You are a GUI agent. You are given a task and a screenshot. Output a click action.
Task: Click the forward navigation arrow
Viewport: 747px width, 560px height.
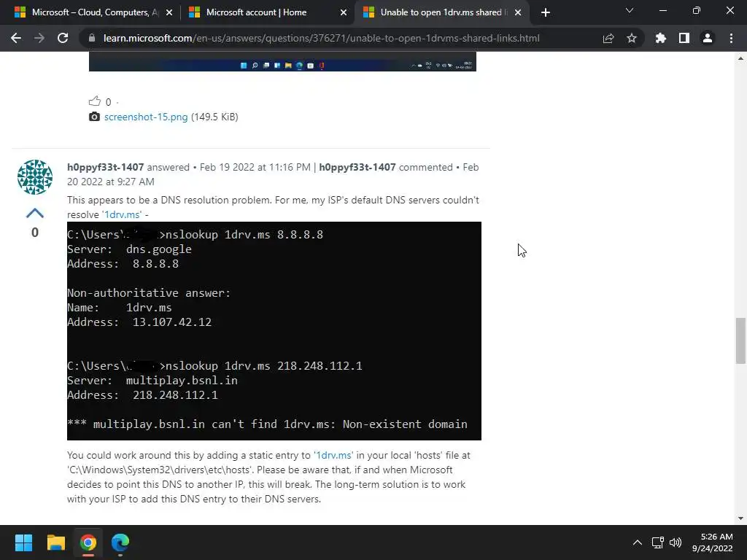pos(39,38)
